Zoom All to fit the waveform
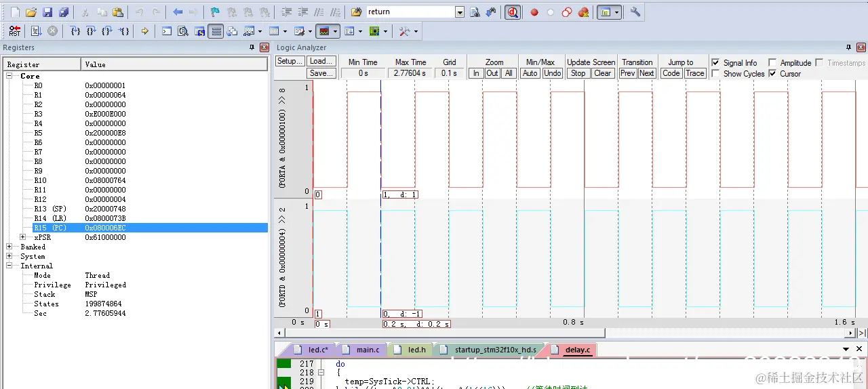 click(509, 73)
